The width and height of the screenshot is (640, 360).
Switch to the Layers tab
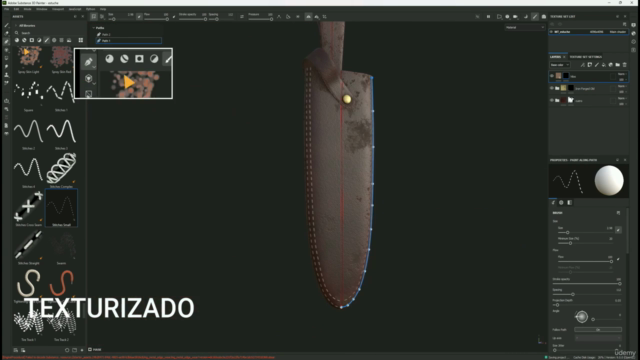point(556,57)
